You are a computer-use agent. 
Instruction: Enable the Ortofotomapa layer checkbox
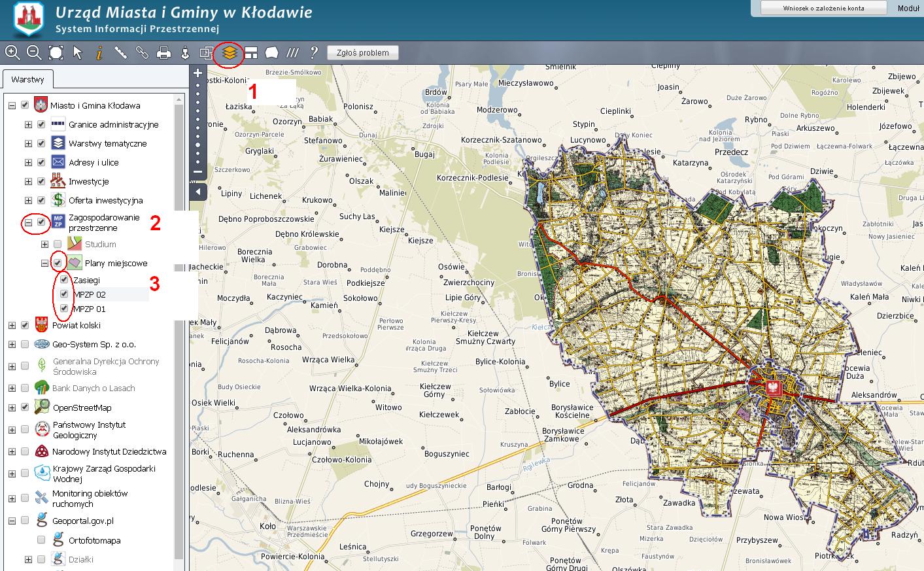(41, 540)
